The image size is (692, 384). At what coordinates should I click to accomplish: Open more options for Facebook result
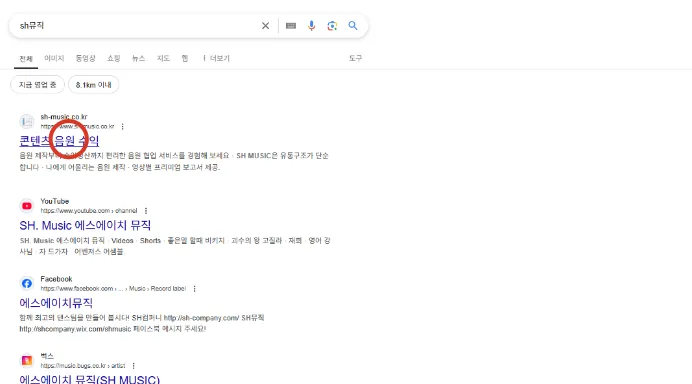194,289
